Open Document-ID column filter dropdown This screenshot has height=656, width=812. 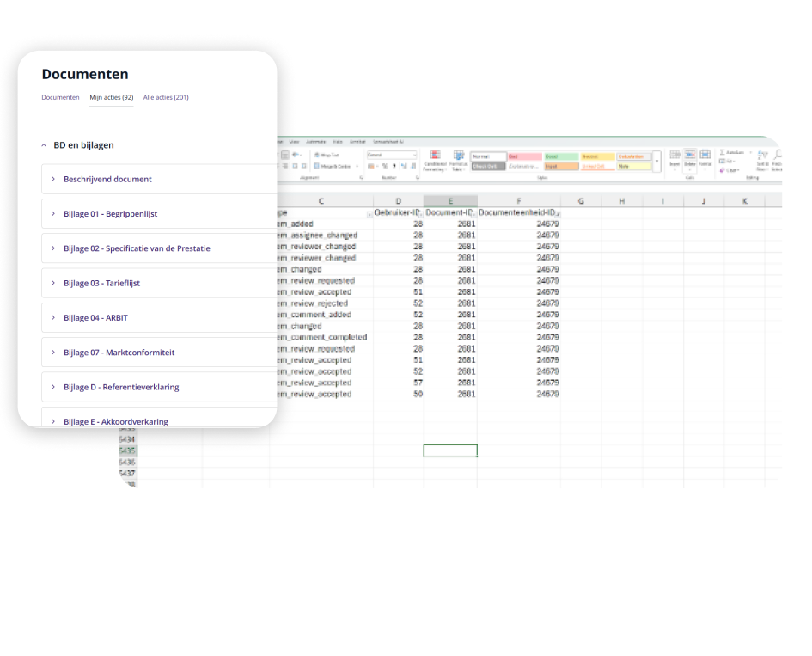coord(473,214)
